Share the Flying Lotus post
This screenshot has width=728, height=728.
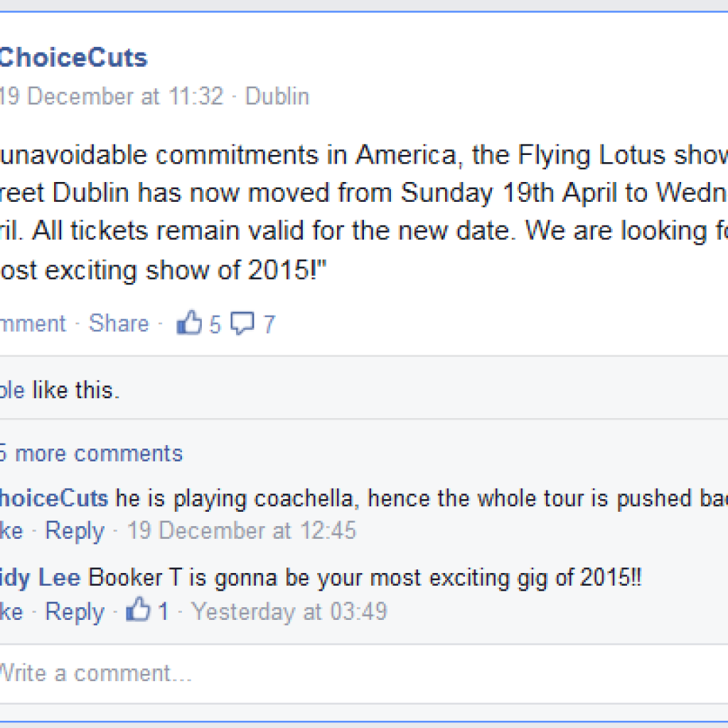pyautogui.click(x=119, y=323)
